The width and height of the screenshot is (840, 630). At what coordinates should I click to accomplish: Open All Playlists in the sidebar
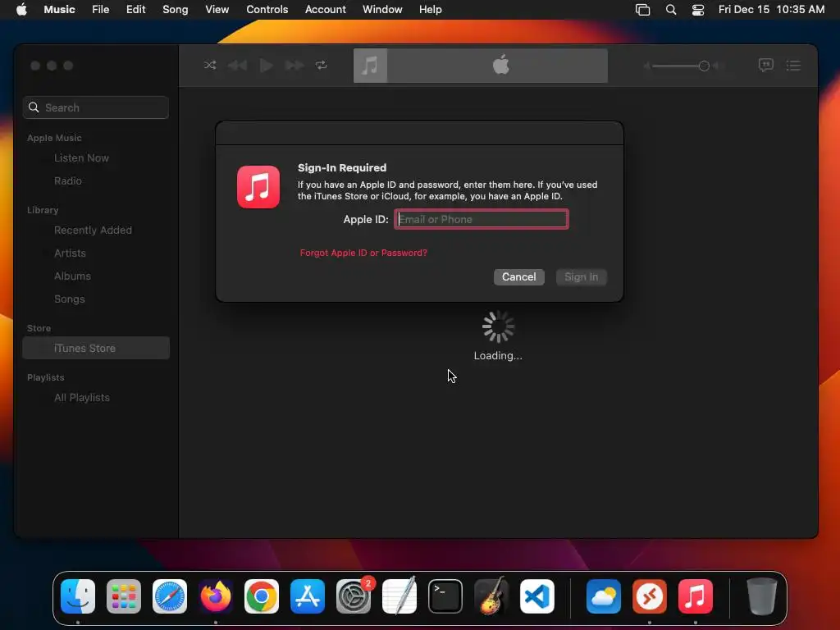pyautogui.click(x=82, y=398)
